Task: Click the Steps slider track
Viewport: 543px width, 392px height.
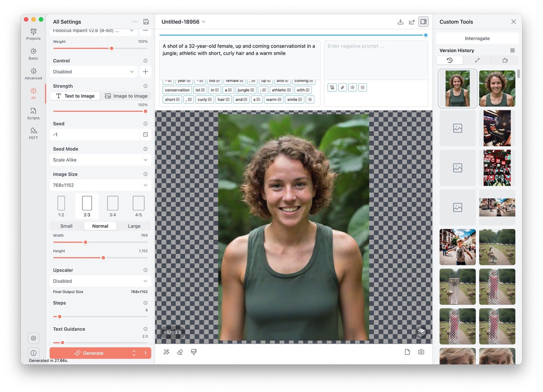Action: pyautogui.click(x=100, y=316)
